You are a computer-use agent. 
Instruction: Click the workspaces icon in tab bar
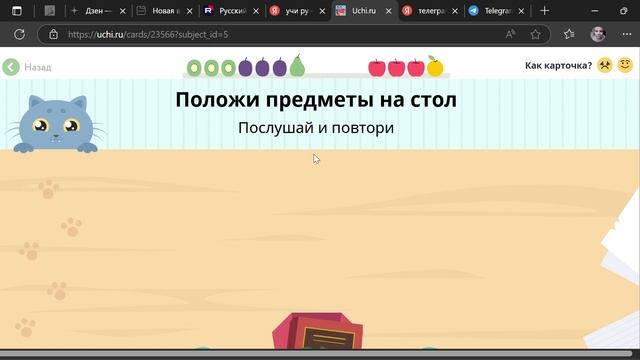point(50,11)
